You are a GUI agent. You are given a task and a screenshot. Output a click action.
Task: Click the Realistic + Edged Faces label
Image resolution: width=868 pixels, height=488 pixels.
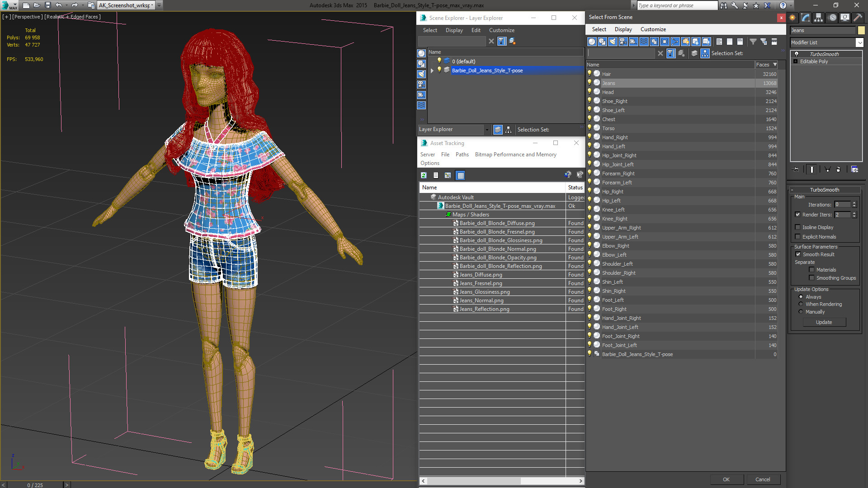click(73, 17)
